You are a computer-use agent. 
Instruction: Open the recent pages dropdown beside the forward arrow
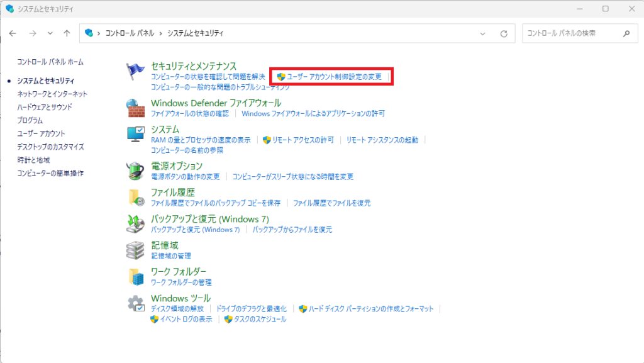point(49,33)
